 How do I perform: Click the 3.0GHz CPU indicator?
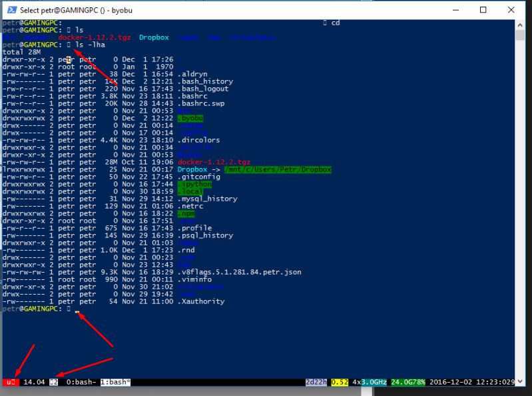pyautogui.click(x=374, y=382)
